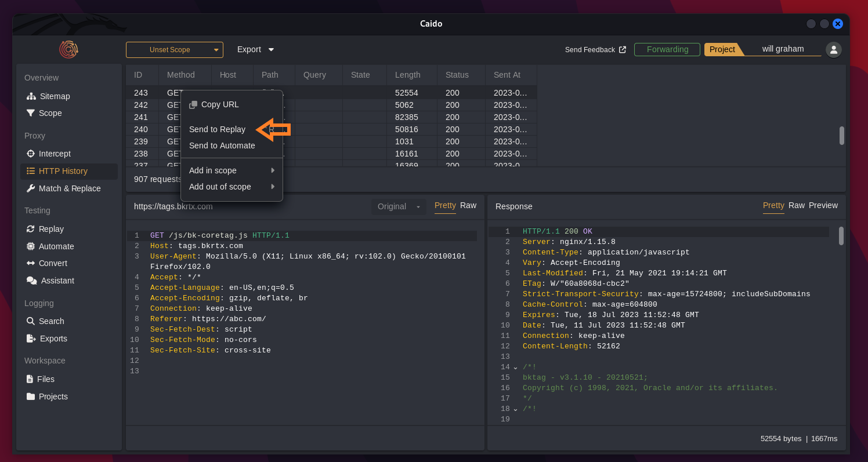Select request row with ID 243
The image size is (868, 462).
tap(331, 93)
